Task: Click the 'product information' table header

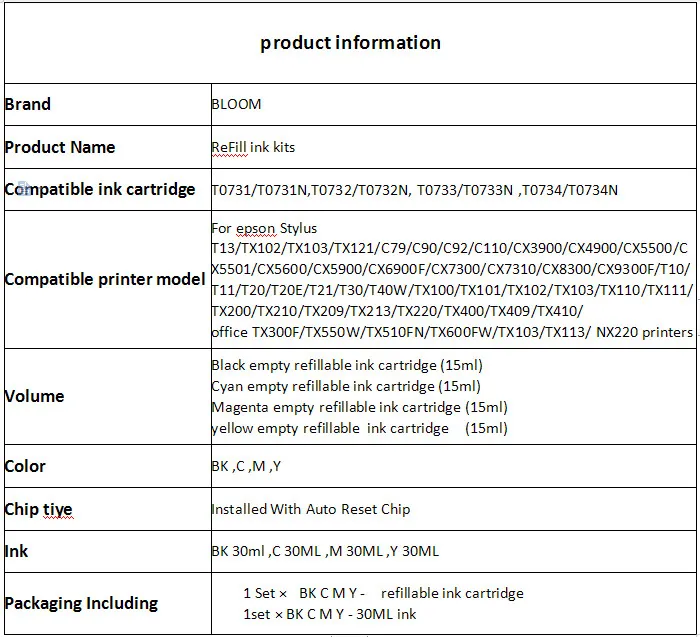Action: point(350,42)
